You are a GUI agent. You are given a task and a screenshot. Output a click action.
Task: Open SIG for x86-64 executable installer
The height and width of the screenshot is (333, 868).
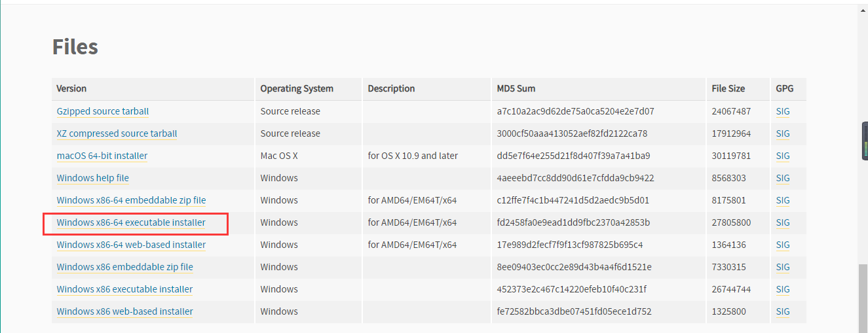pyautogui.click(x=783, y=222)
